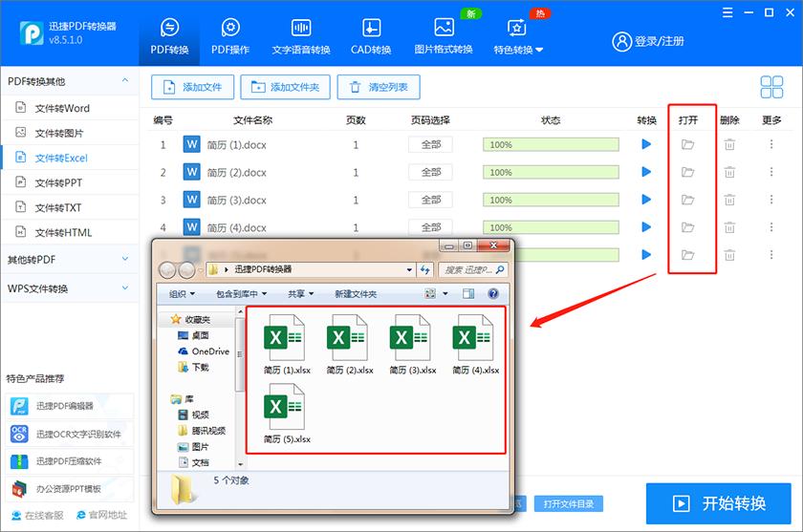Select 文件转Excel in sidebar
803x532 pixels.
click(x=70, y=158)
